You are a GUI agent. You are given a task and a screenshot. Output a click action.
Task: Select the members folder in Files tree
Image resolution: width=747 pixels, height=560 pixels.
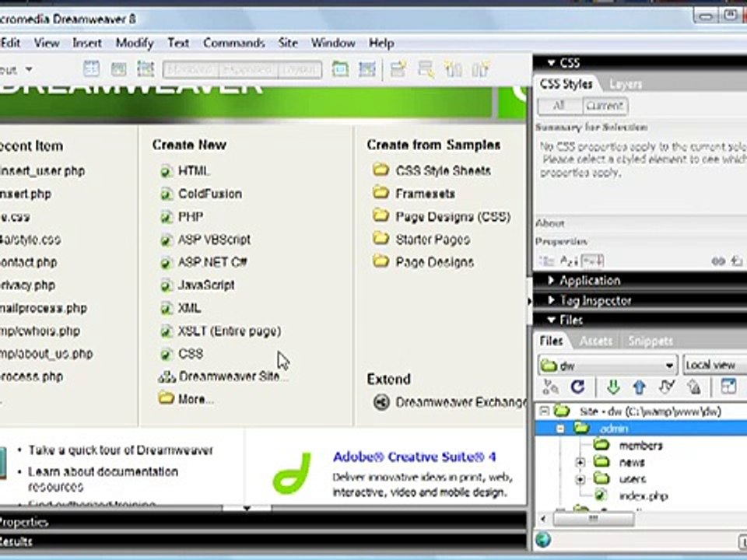[x=640, y=446]
